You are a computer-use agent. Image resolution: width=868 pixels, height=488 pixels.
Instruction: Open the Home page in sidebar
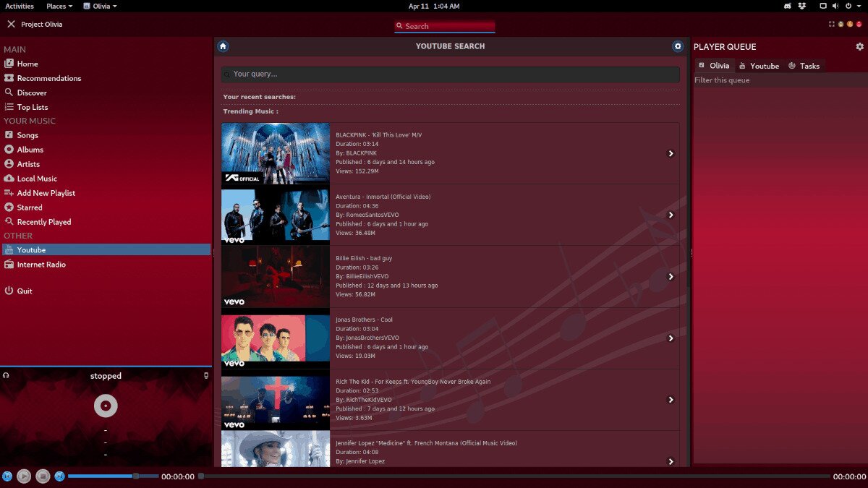pos(106,64)
